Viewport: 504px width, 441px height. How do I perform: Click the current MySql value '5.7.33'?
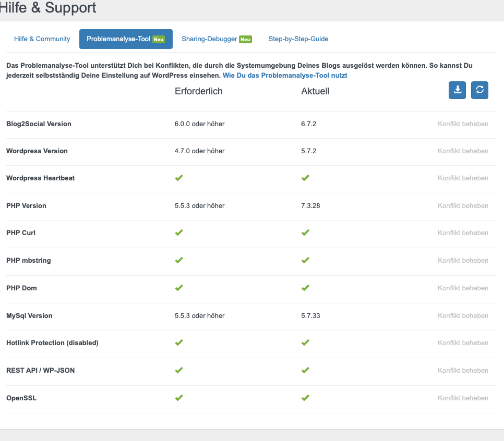[310, 316]
